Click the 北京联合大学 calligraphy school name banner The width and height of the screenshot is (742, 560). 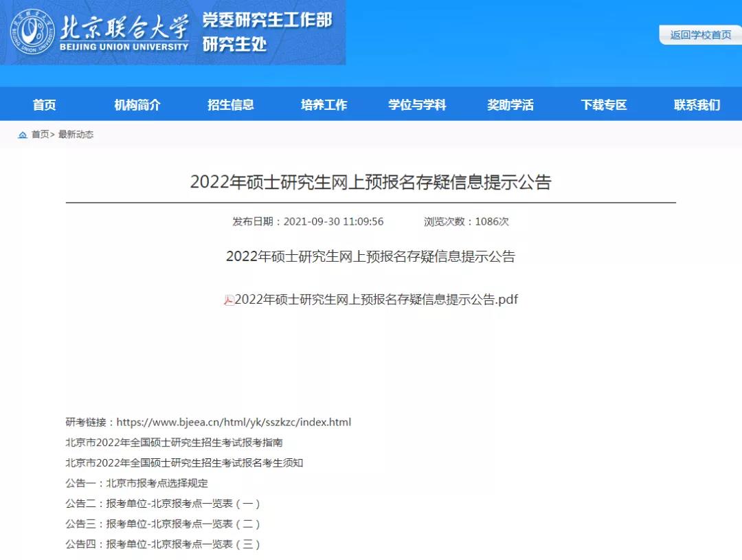(x=124, y=32)
